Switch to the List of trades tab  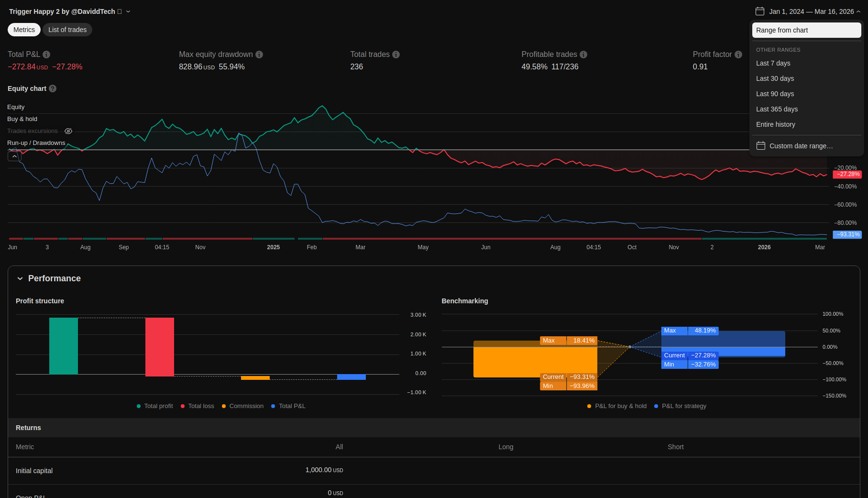click(x=67, y=30)
